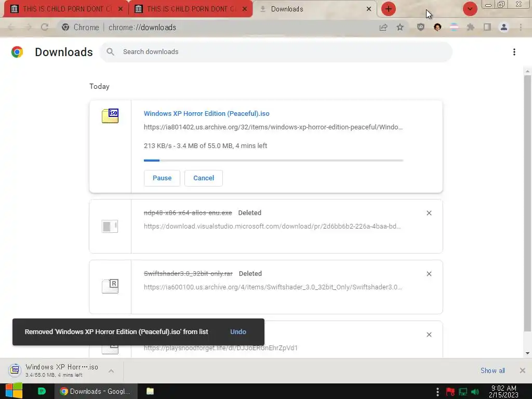
Task: Undo removing the ISO from list
Action: [x=238, y=332]
